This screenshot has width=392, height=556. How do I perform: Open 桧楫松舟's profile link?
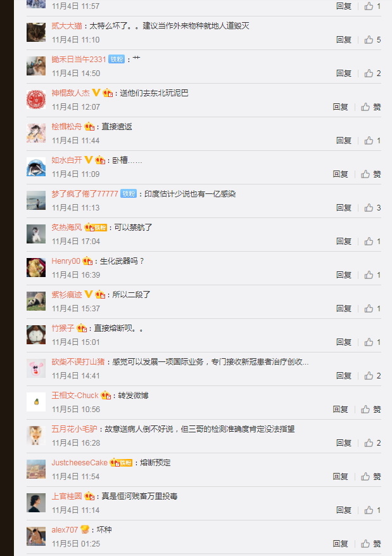pyautogui.click(x=66, y=127)
